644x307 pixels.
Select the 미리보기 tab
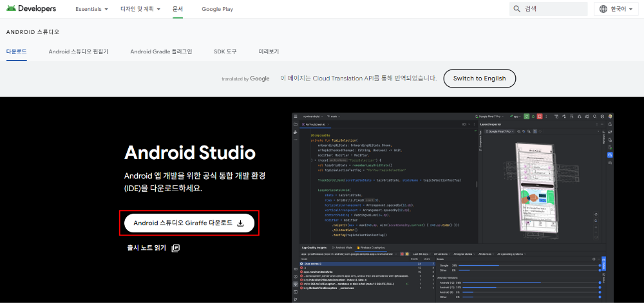269,51
